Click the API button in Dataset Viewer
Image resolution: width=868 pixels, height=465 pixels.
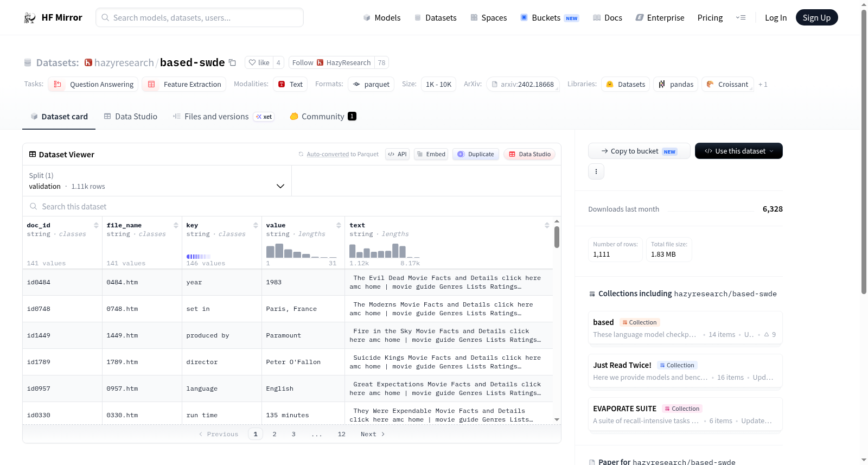(397, 154)
